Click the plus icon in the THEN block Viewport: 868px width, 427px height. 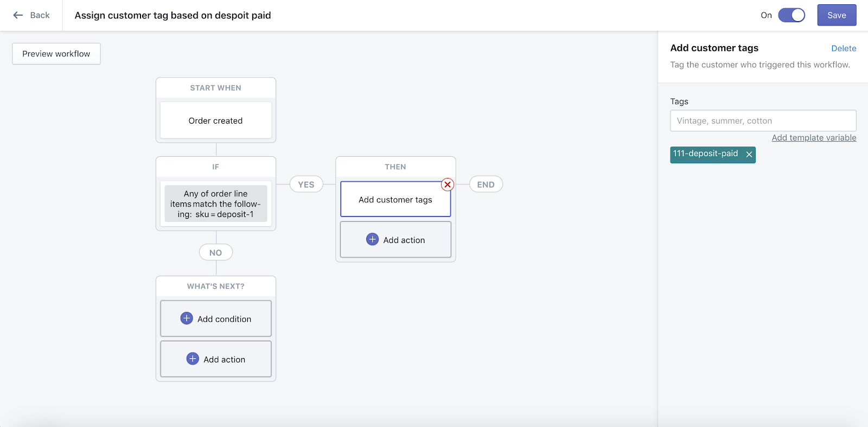(372, 239)
